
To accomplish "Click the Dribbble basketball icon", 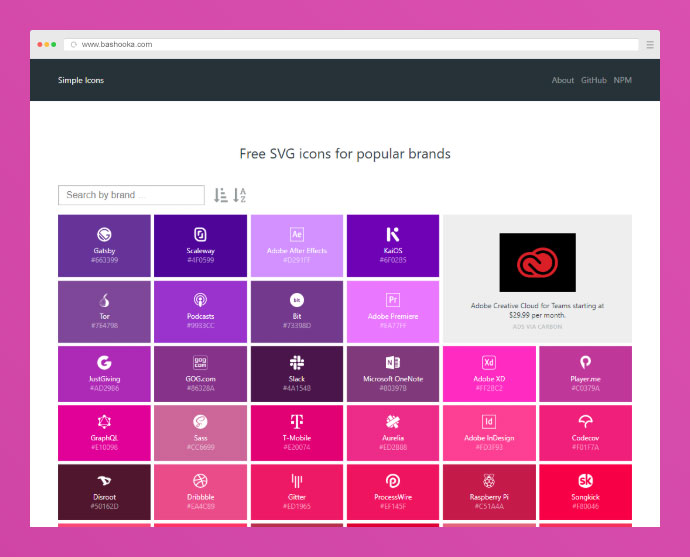I will tap(200, 480).
